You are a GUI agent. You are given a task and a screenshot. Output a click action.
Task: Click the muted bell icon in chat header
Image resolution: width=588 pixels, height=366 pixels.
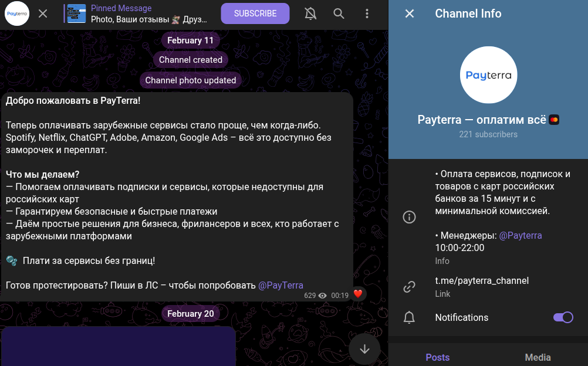310,13
